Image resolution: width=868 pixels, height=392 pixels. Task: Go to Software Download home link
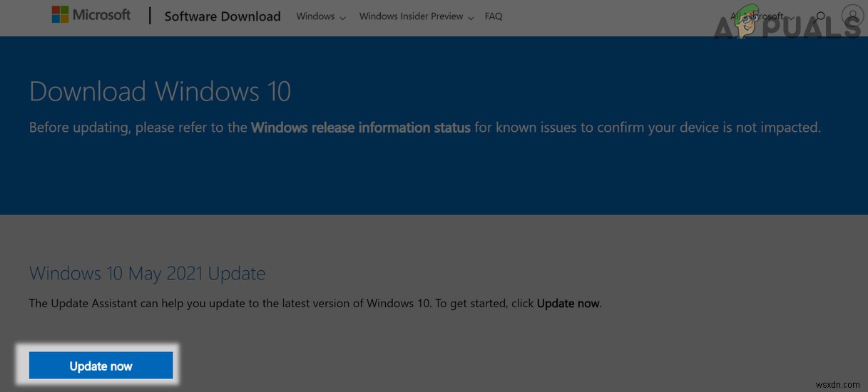[x=223, y=16]
